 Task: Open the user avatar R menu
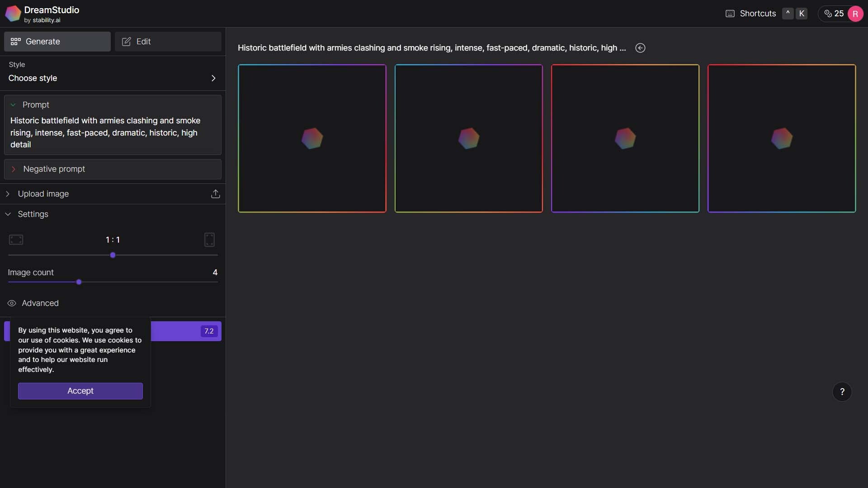click(x=855, y=14)
